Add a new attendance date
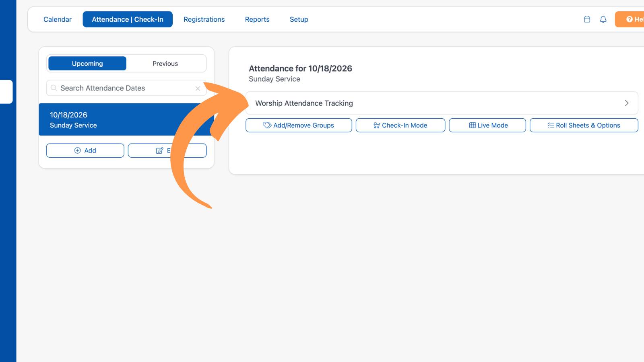The height and width of the screenshot is (362, 644). 85,150
